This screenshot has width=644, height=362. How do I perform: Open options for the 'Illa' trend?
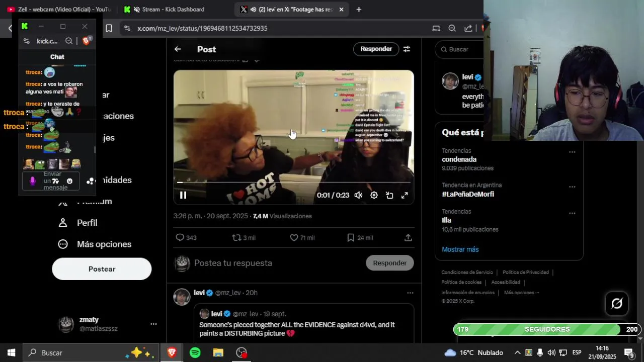click(x=572, y=213)
